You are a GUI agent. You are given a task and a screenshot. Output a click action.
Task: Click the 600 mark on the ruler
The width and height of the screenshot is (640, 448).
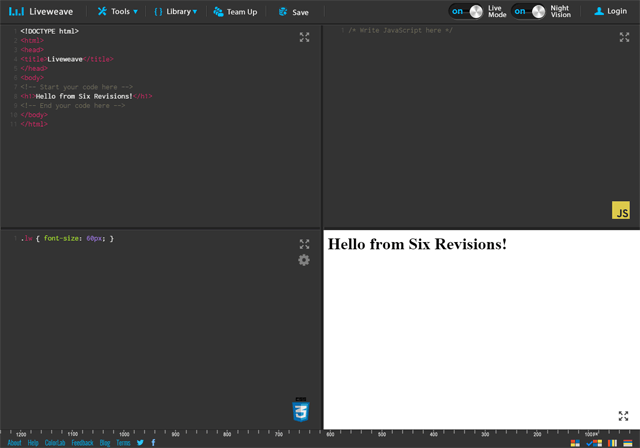click(x=330, y=434)
